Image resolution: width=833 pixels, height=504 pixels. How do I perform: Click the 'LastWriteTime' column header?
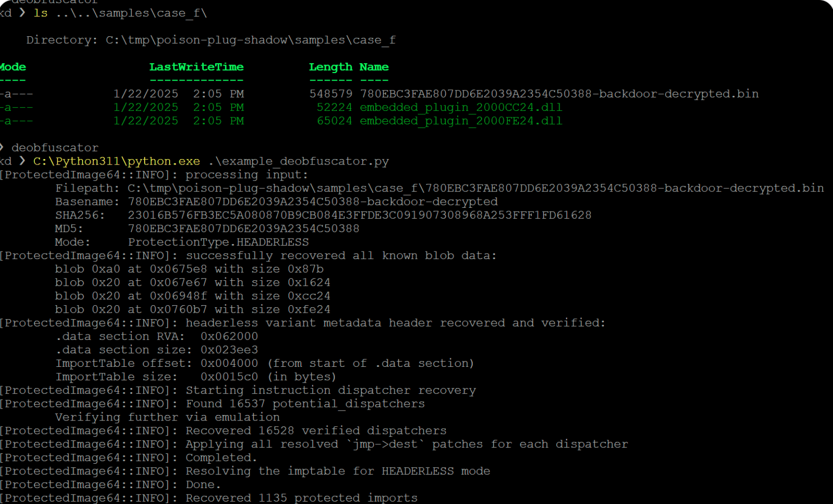196,67
